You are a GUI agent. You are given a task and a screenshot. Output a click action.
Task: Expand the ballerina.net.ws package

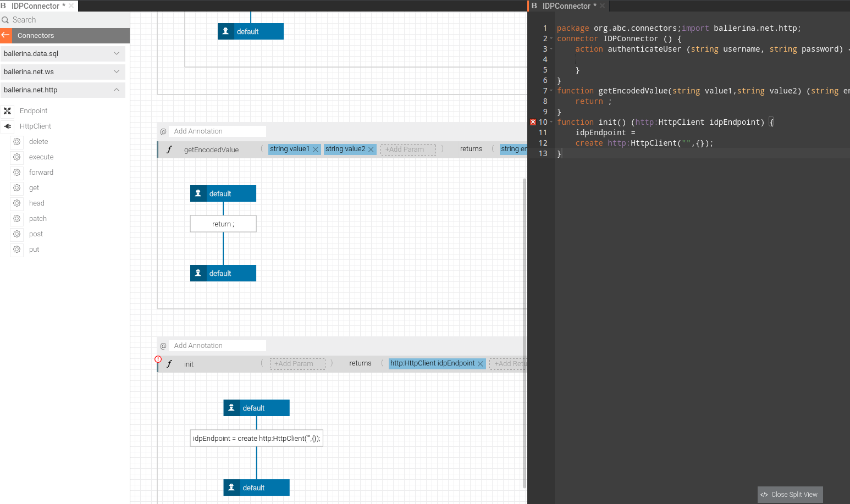pos(117,71)
